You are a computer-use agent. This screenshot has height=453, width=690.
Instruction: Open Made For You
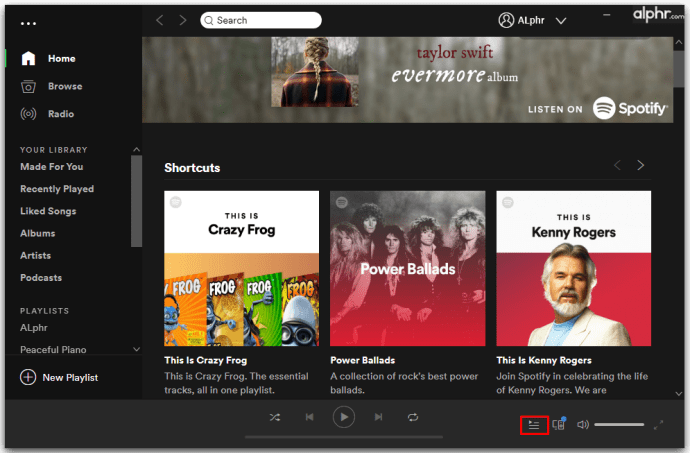point(51,167)
